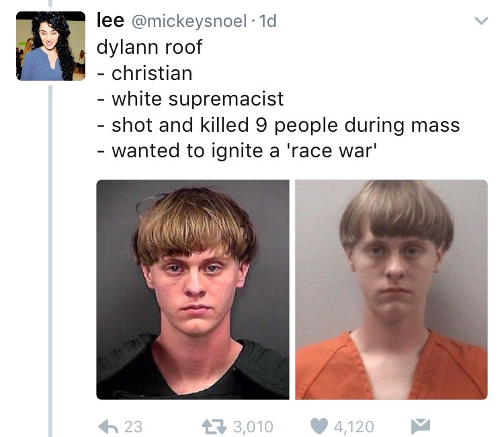The height and width of the screenshot is (437, 504).
Task: Open lee's profile picture avatar
Action: pos(51,46)
